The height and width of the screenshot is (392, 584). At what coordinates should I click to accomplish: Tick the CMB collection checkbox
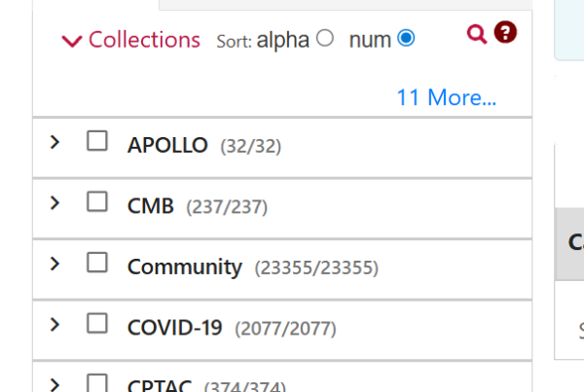point(97,201)
